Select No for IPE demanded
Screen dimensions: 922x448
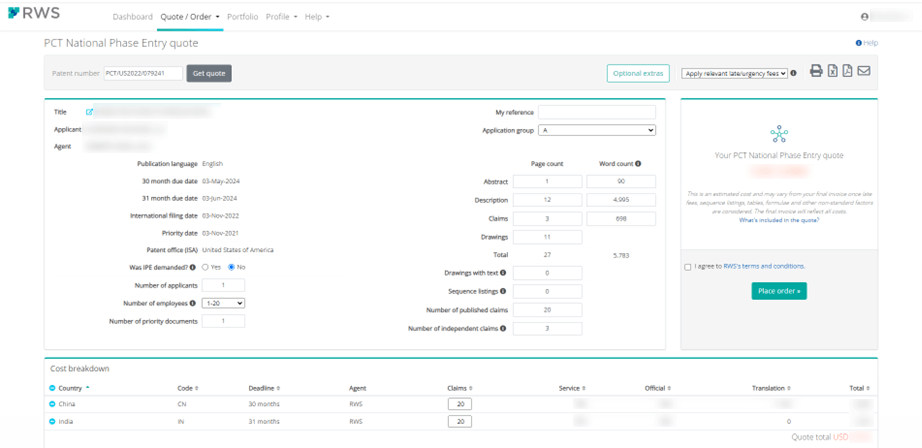pos(232,267)
